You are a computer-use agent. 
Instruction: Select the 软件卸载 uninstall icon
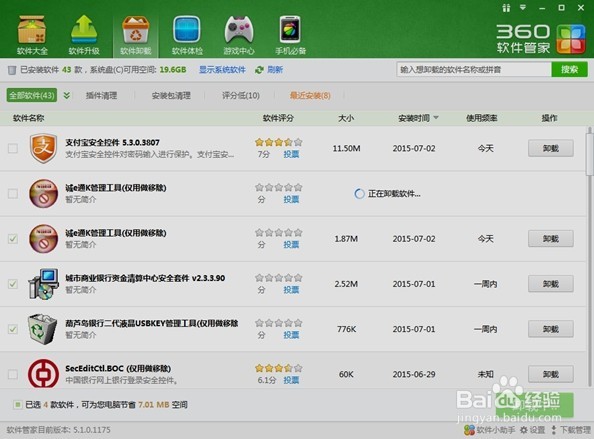[x=136, y=35]
